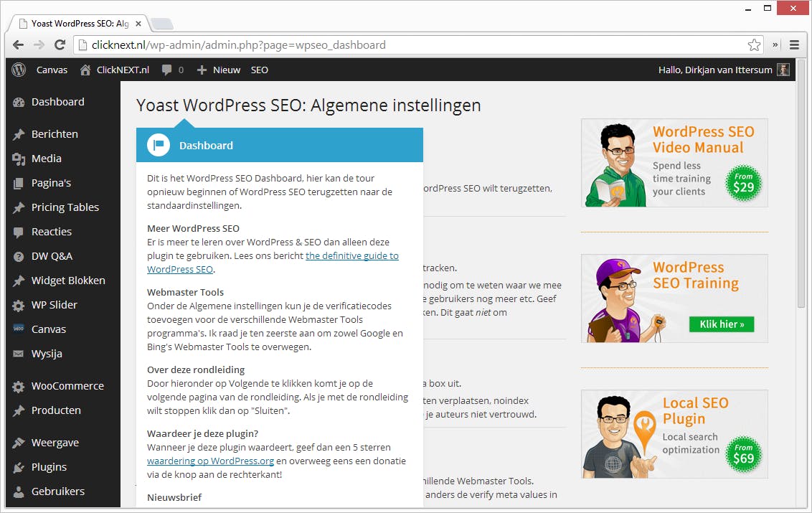The height and width of the screenshot is (513, 812).
Task: Click the Reacties comment icon
Action: click(x=19, y=232)
